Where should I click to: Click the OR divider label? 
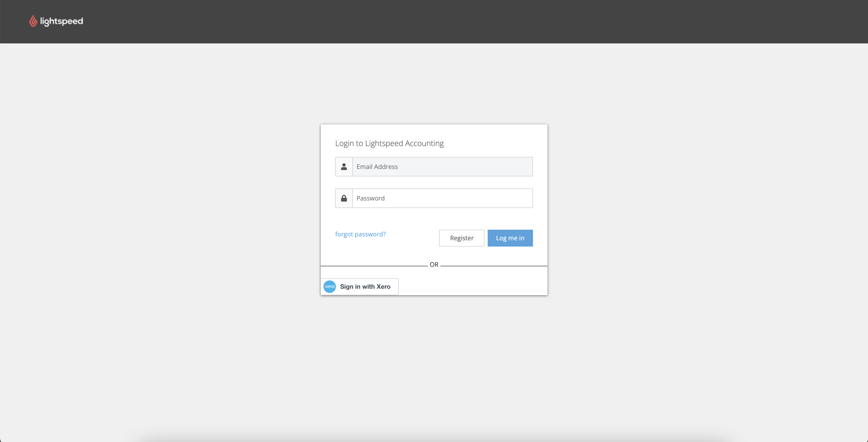click(x=434, y=265)
